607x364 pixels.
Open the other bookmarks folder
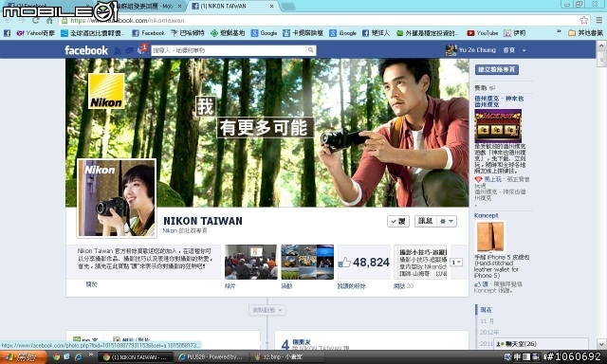[x=586, y=33]
